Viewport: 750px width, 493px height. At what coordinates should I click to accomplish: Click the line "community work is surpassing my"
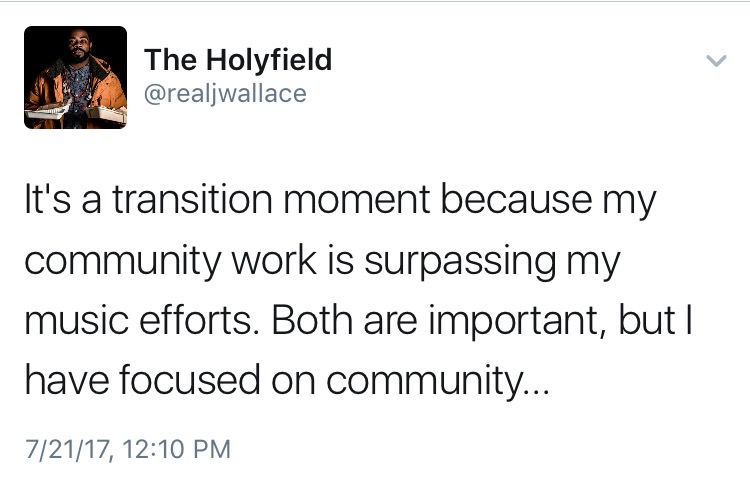tap(321, 264)
